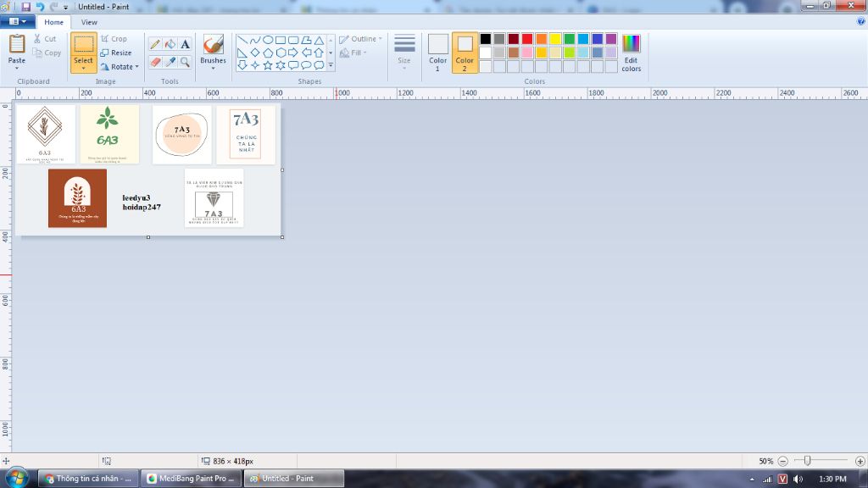Viewport: 868px width, 488px height.
Task: Choose the Four-point star shape
Action: point(254,65)
